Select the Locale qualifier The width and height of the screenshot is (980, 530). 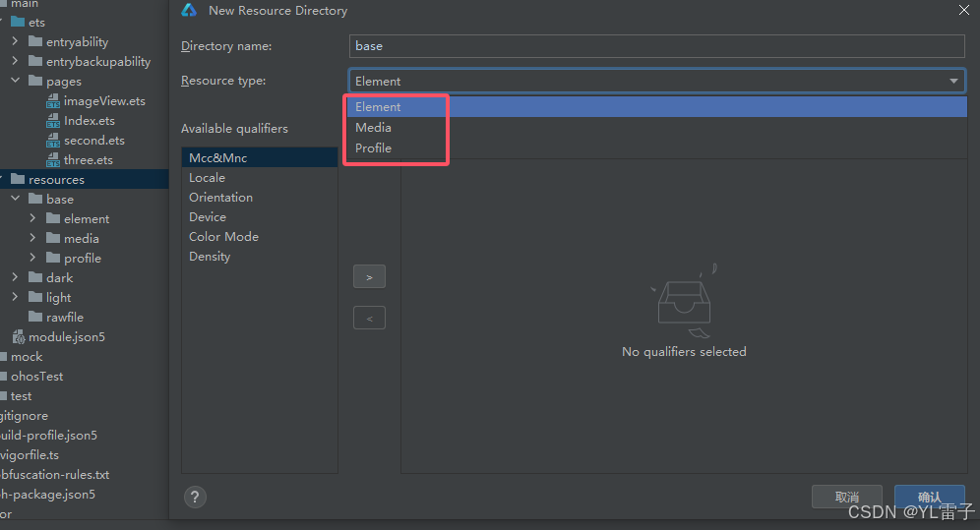tap(260, 178)
